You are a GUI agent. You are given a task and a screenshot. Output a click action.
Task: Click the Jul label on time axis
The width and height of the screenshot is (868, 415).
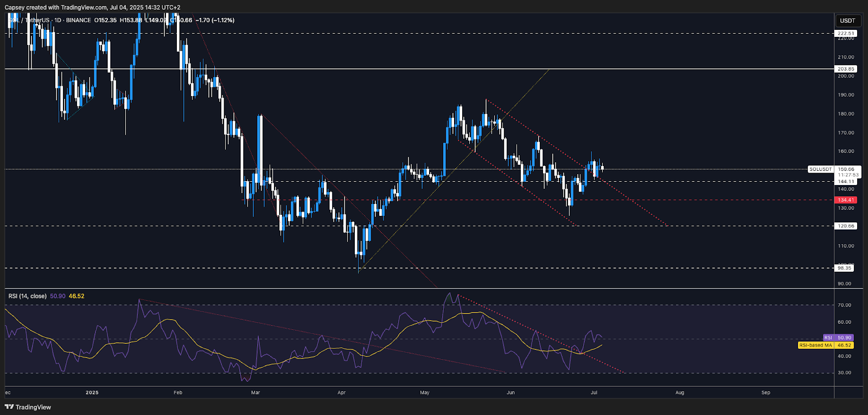594,392
